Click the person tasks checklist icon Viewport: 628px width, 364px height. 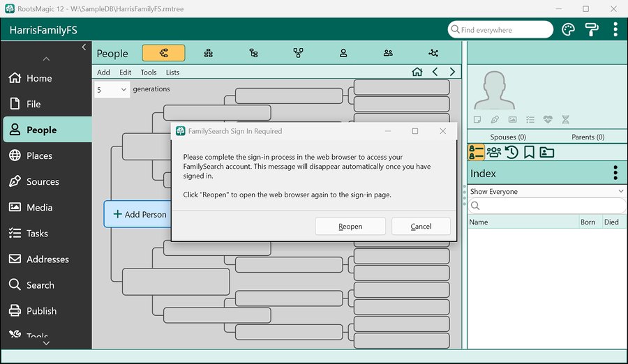(x=530, y=119)
